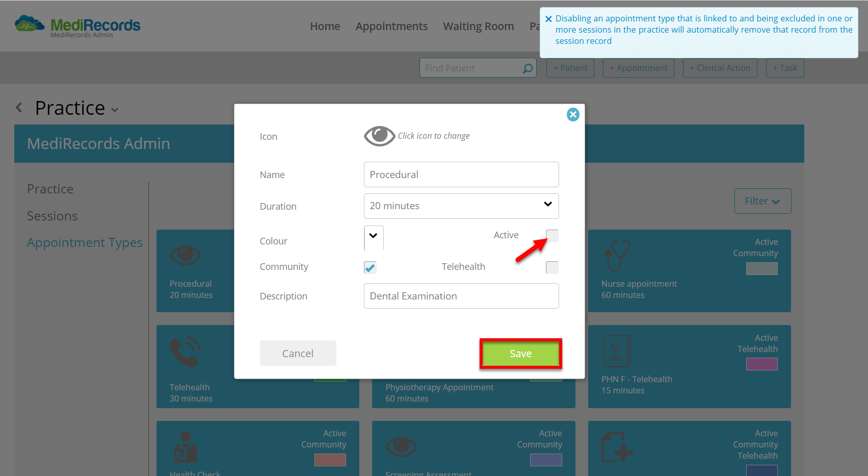
Task: Click the MediRecords Admin header text
Action: click(x=98, y=143)
